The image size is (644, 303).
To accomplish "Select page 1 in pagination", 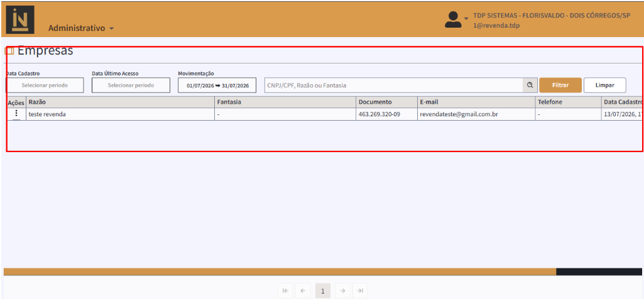I will pyautogui.click(x=323, y=290).
